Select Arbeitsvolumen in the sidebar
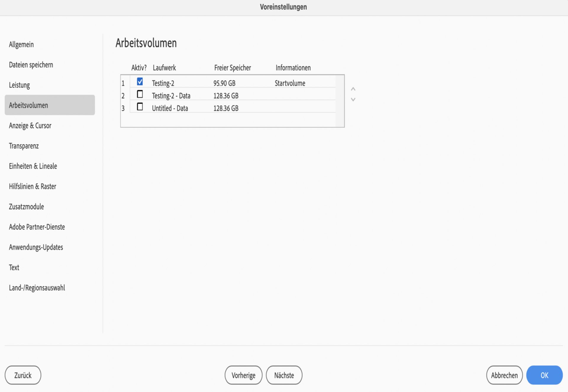Screen dimensions: 568x392 (x=50, y=105)
